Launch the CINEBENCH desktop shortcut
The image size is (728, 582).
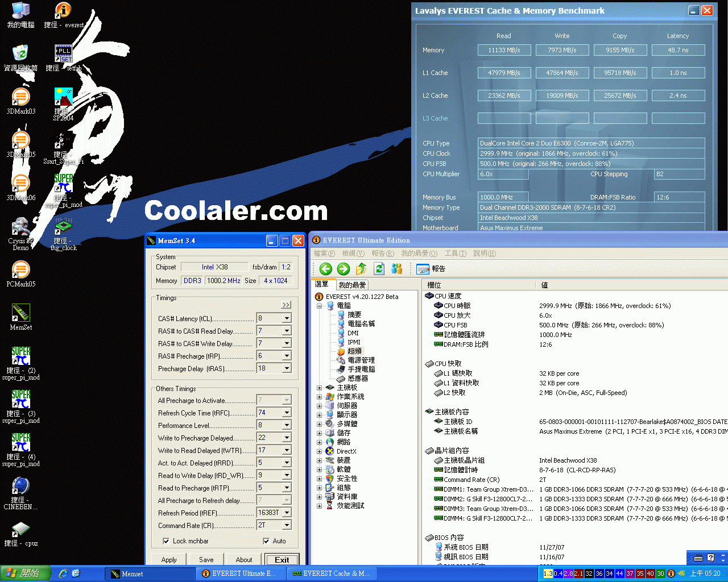[20, 493]
